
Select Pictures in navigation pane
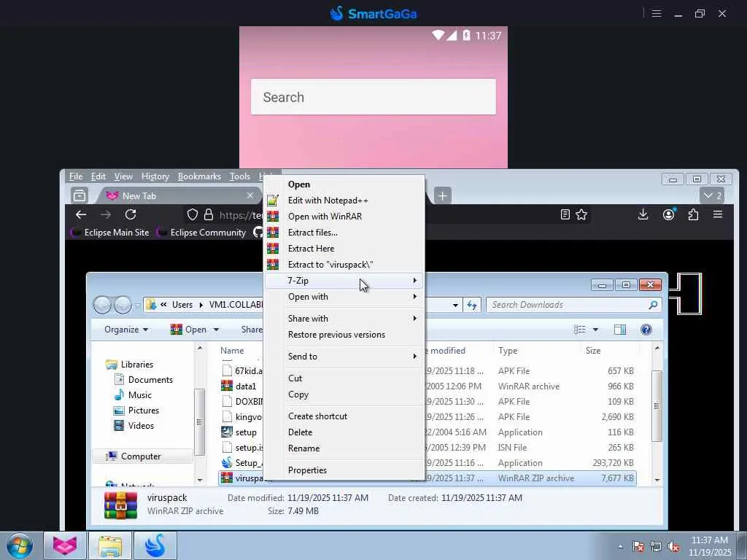[143, 411]
